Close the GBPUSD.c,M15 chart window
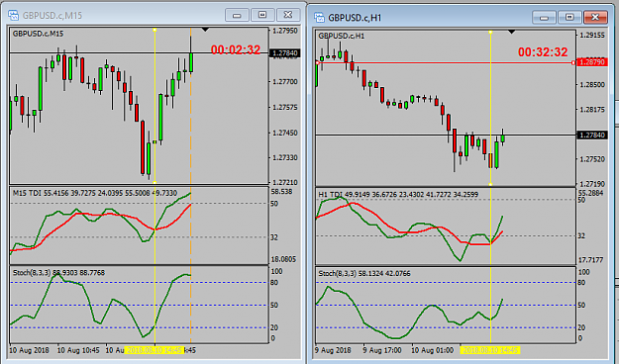The width and height of the screenshot is (619, 364). tap(288, 15)
